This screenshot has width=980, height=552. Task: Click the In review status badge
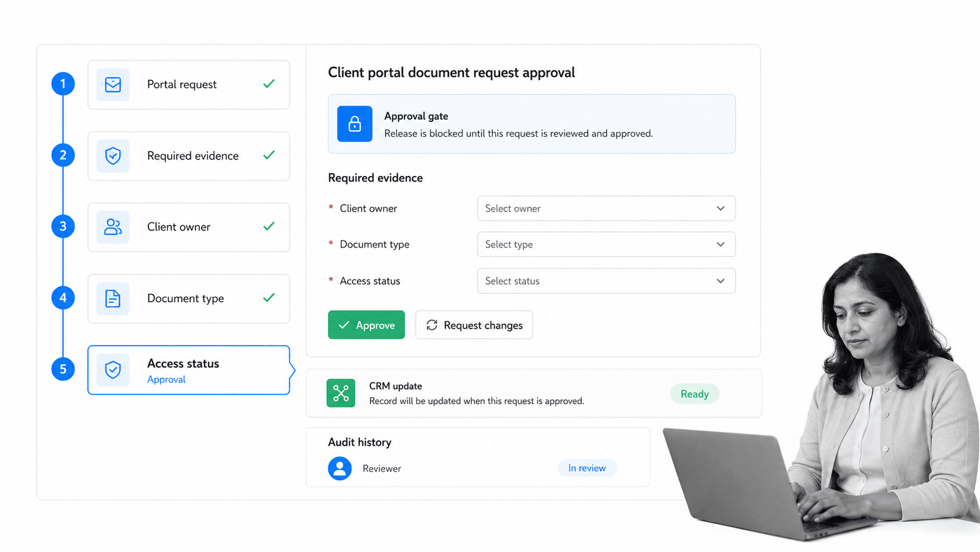[x=587, y=468]
